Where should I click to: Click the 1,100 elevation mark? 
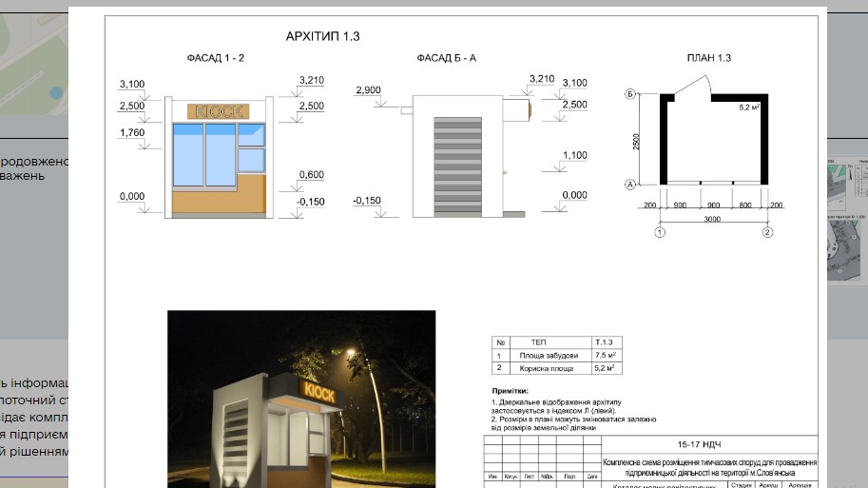(x=574, y=156)
